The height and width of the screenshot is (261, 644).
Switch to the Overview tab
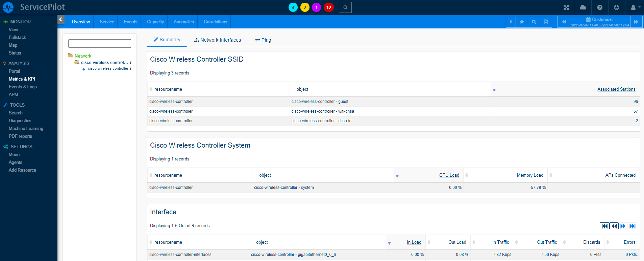tap(81, 22)
